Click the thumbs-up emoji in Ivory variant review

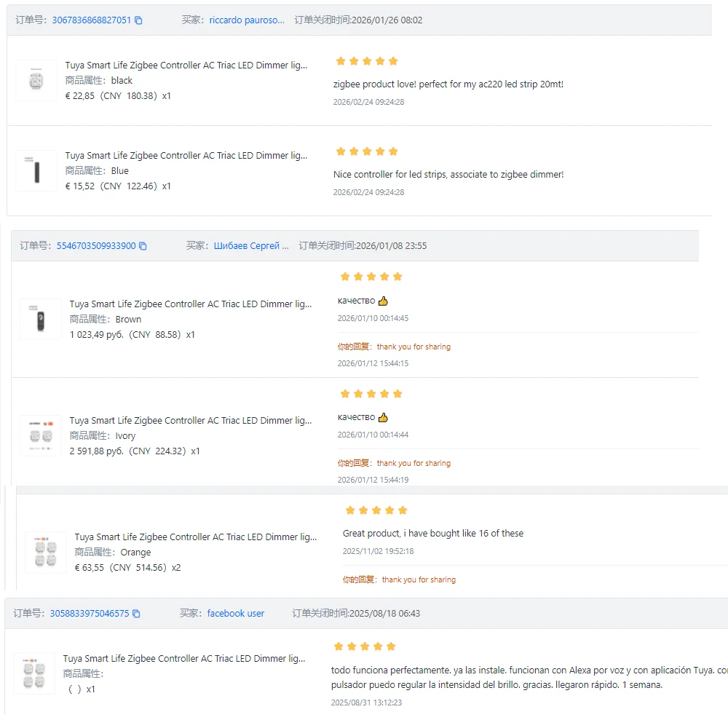tap(383, 417)
